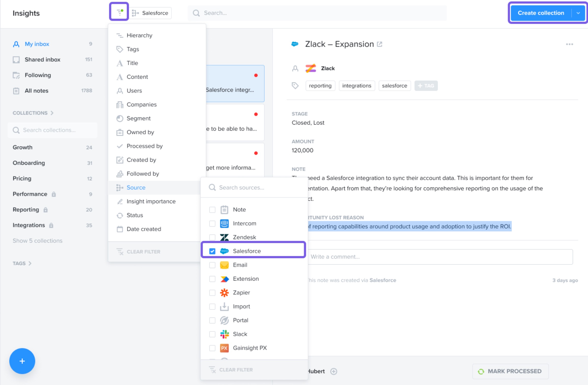Select Date created filter option
Viewport: 588px width, 385px height.
[155, 229]
